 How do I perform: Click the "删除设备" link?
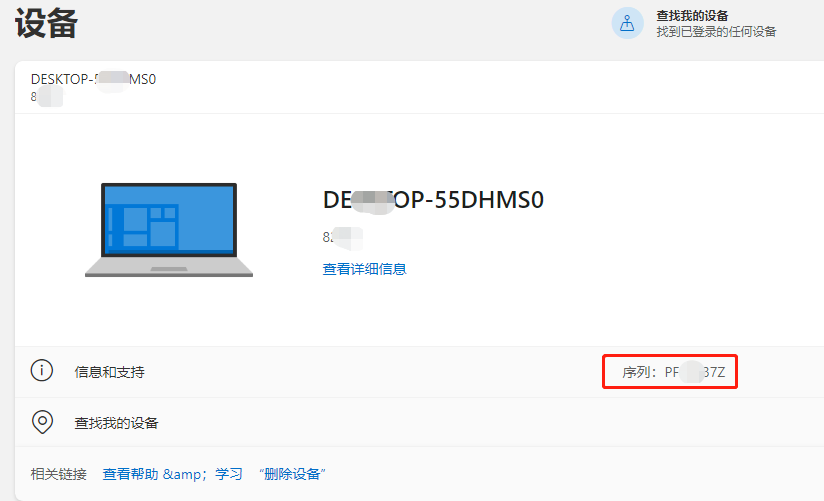[292, 474]
